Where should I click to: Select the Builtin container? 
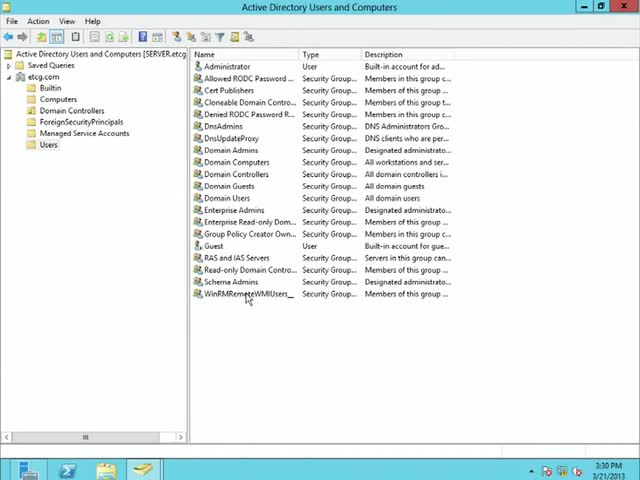tap(50, 88)
